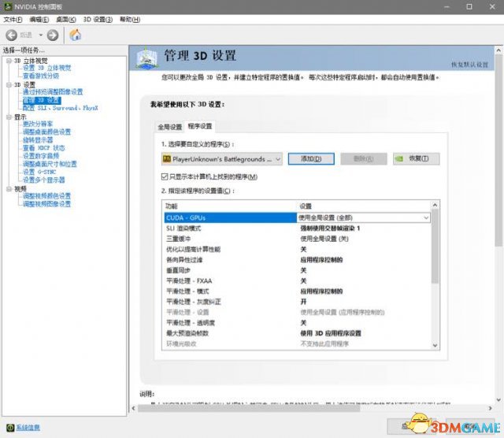Image resolution: width=504 pixels, height=438 pixels.
Task: Click the 恢复(T) button
Action: coord(417,159)
